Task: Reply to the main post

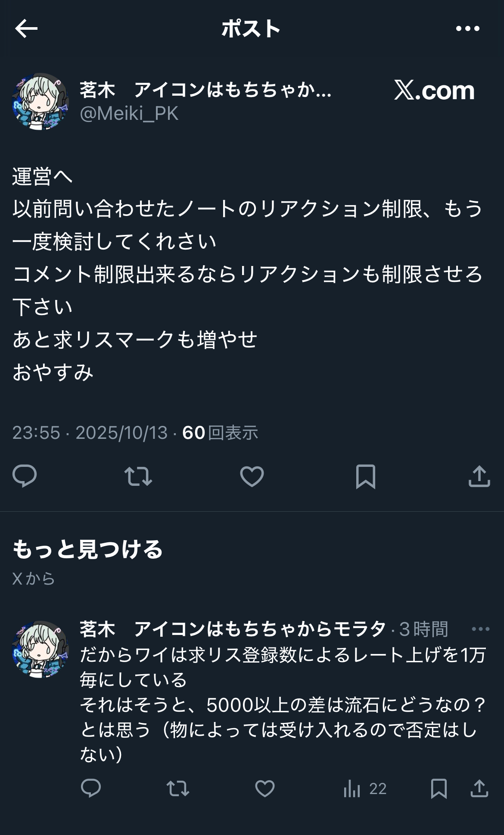Action: [25, 476]
